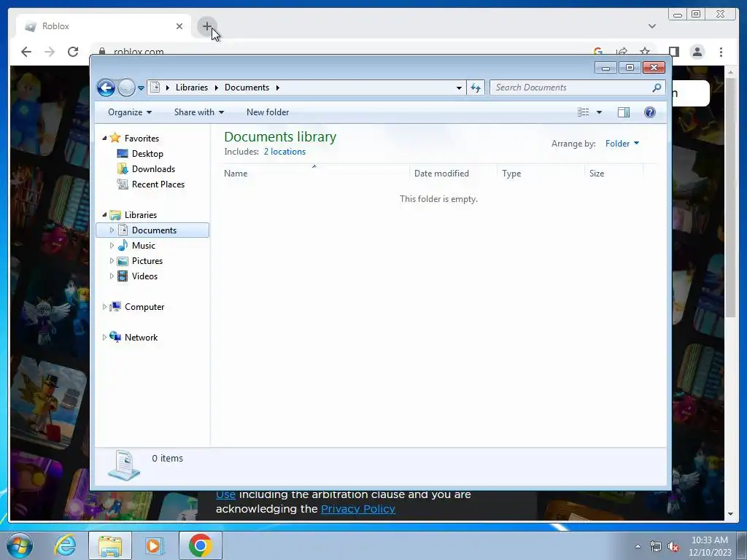Image resolution: width=747 pixels, height=560 pixels.
Task: Click the Explorer Help question mark icon
Action: coord(650,112)
